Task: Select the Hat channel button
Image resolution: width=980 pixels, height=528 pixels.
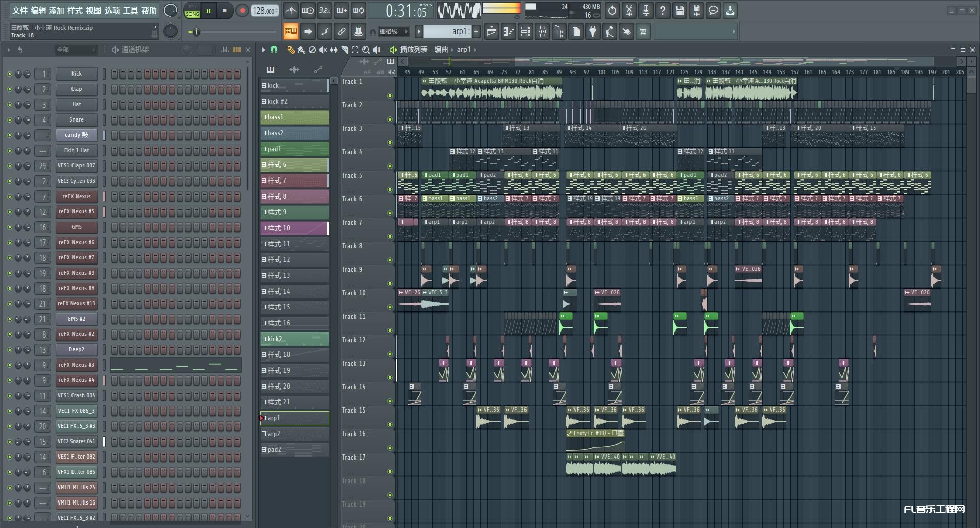Action: click(77, 105)
